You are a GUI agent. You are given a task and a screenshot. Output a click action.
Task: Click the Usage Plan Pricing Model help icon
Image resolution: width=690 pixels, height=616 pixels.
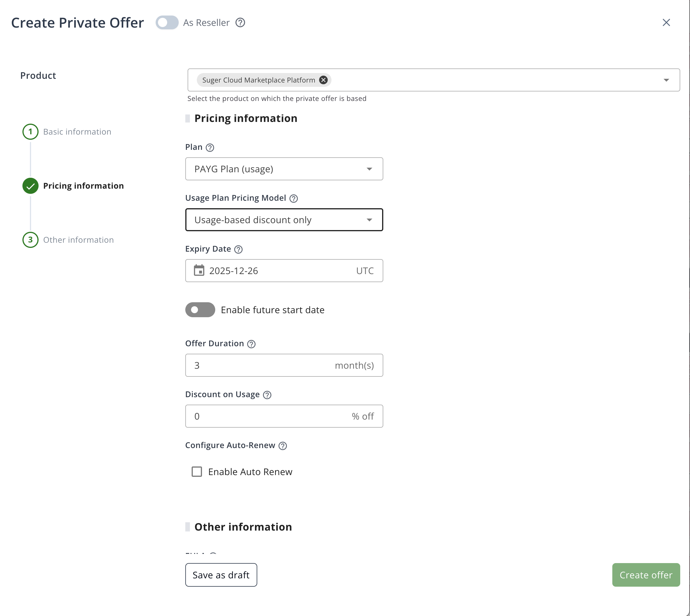click(x=294, y=199)
